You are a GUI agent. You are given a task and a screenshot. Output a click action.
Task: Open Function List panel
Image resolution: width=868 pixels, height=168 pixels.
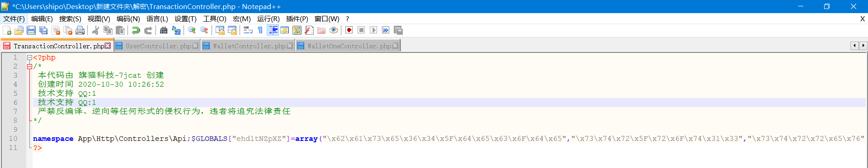click(309, 30)
